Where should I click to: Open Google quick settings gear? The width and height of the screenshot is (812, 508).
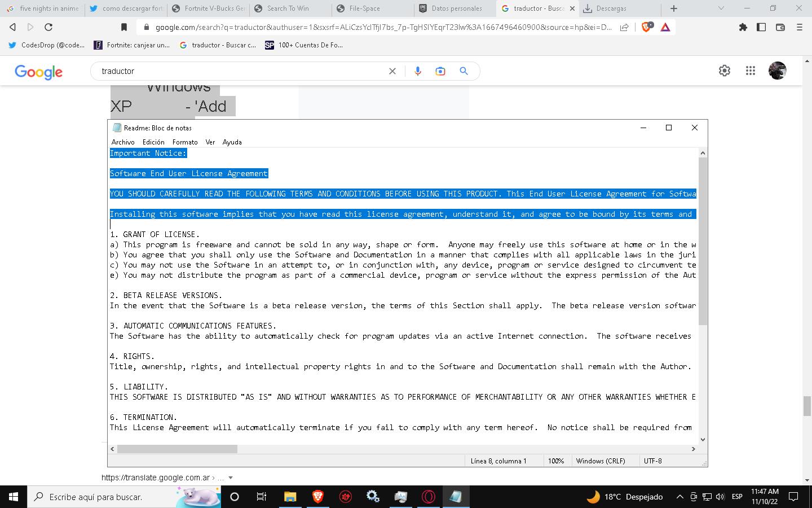[725, 71]
